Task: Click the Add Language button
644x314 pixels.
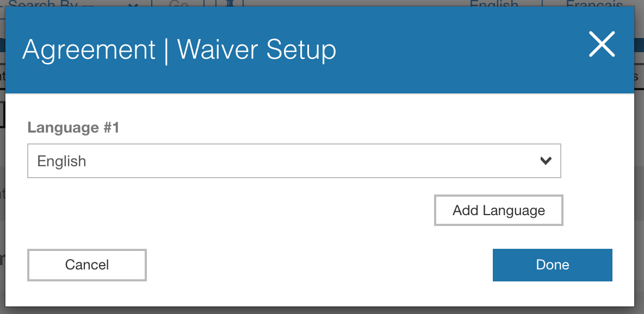Action: [499, 210]
